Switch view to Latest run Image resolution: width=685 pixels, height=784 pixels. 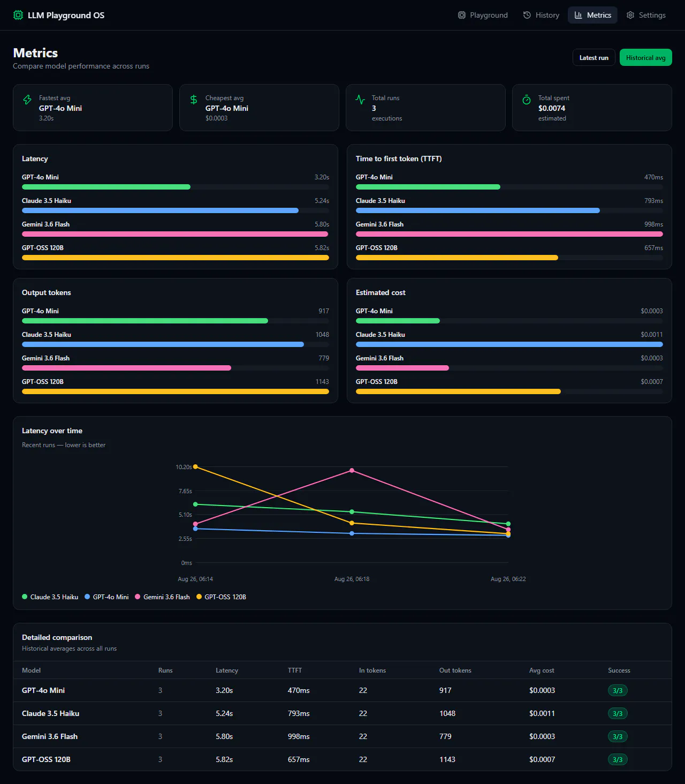coord(594,57)
